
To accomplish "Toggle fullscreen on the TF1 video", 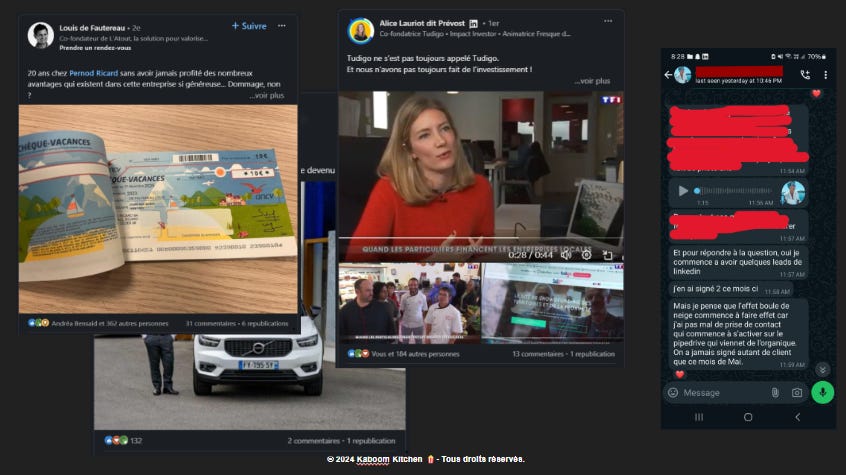I will click(608, 255).
